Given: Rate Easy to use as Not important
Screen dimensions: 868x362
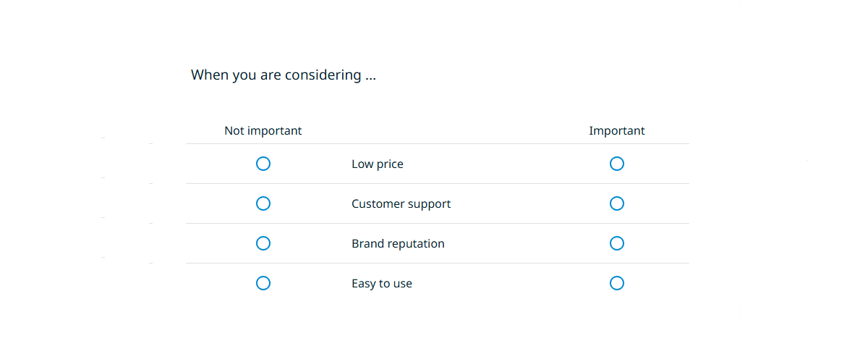Looking at the screenshot, I should click(263, 283).
